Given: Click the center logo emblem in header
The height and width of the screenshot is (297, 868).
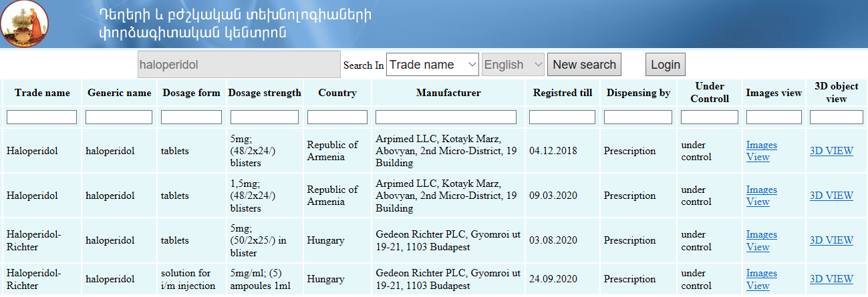Looking at the screenshot, I should click(25, 25).
